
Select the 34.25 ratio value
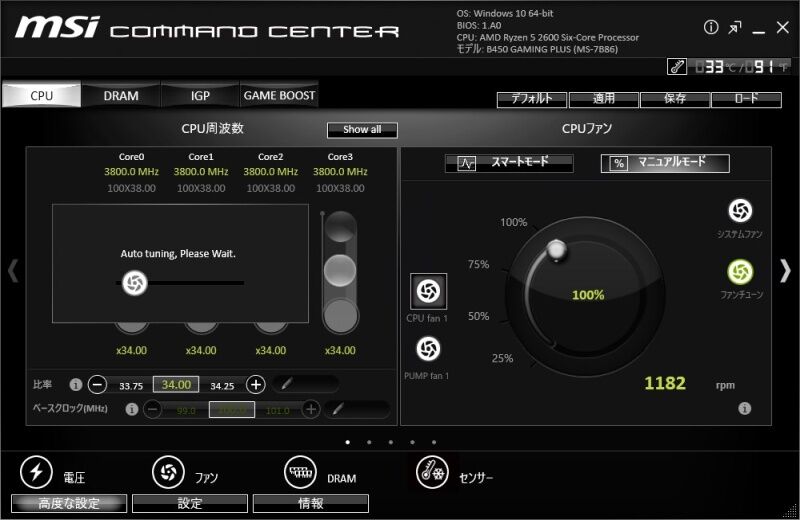[222, 386]
